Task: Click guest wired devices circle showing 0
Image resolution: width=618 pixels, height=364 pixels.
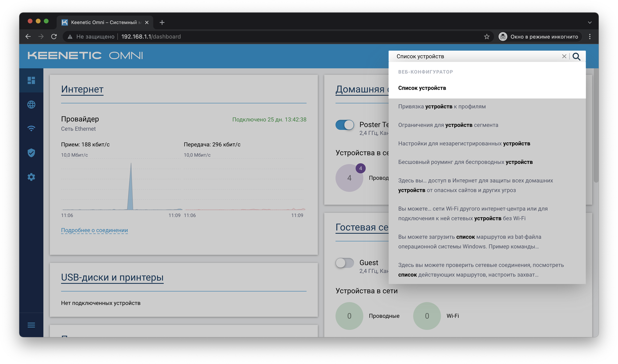Action: tap(349, 316)
